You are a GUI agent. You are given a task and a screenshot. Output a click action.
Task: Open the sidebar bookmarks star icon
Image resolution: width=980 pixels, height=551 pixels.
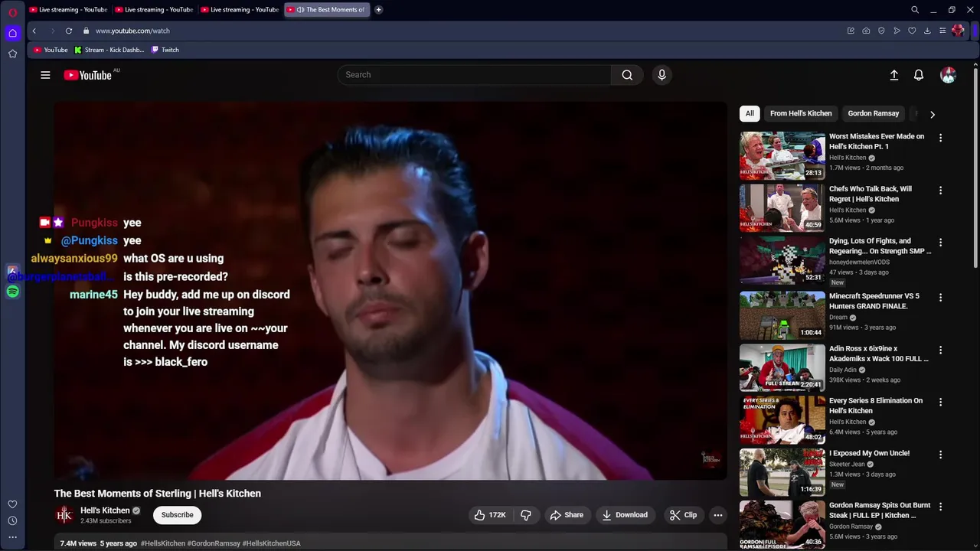click(x=12, y=54)
